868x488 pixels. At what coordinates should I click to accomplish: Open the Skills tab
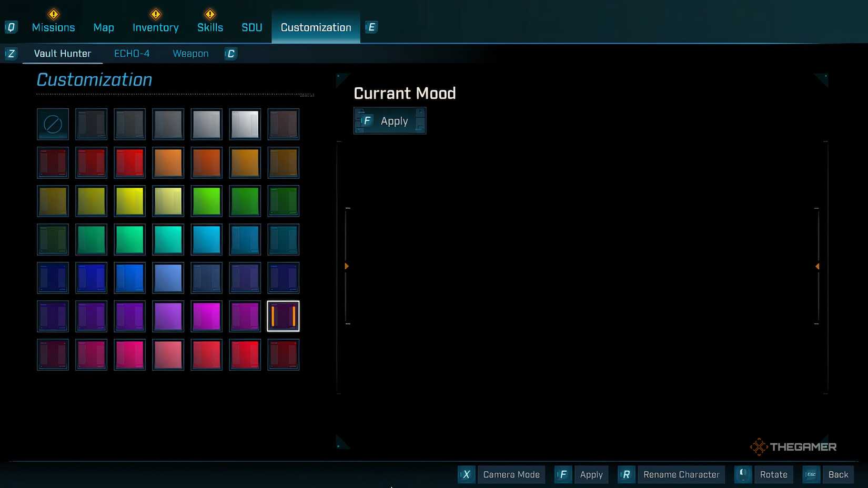pos(210,27)
